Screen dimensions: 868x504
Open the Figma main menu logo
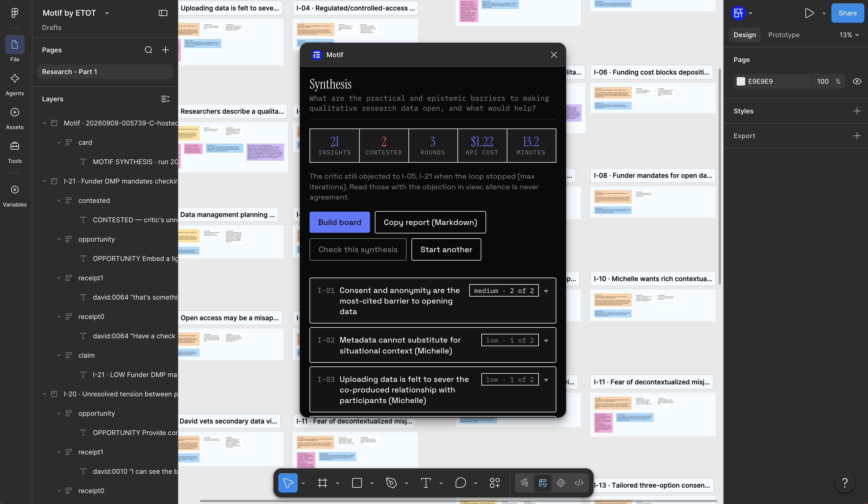(x=15, y=13)
